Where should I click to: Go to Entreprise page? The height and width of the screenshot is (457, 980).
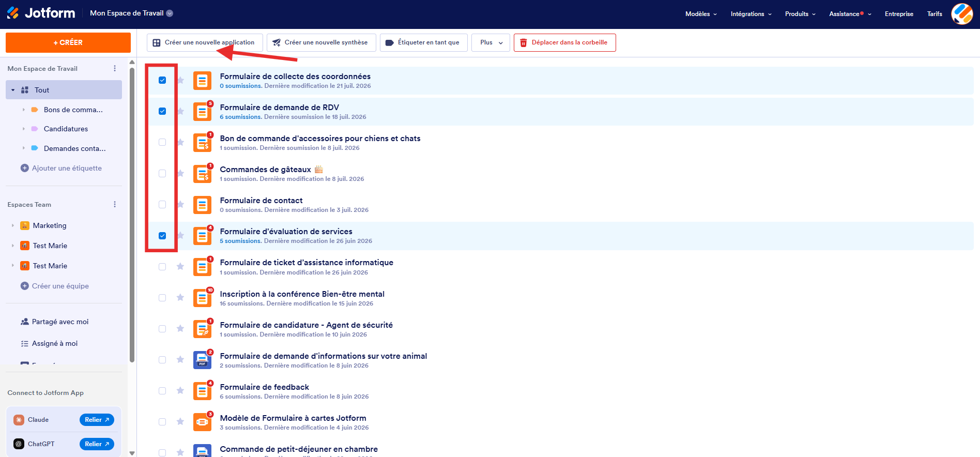[x=899, y=14]
